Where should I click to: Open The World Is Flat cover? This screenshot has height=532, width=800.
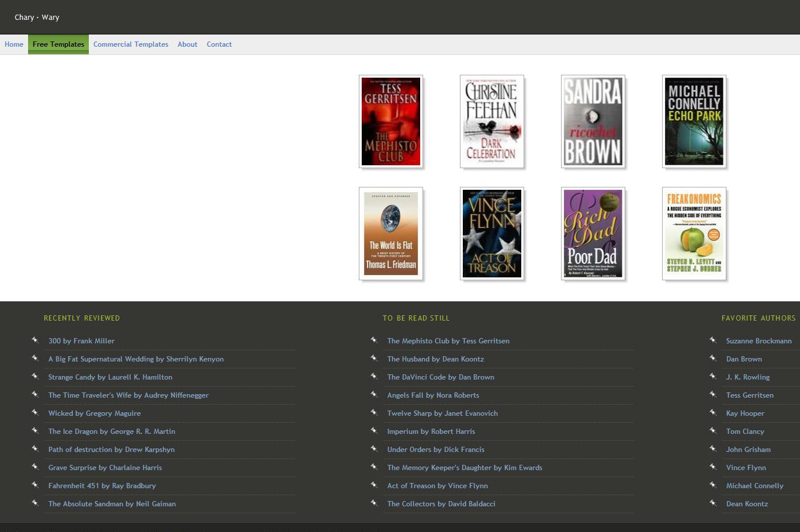(391, 234)
